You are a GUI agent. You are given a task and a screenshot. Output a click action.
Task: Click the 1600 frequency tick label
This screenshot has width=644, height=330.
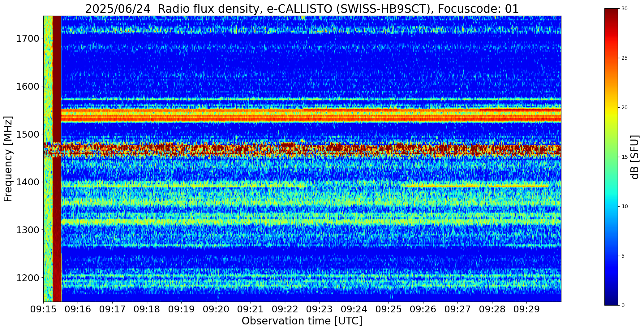click(28, 86)
